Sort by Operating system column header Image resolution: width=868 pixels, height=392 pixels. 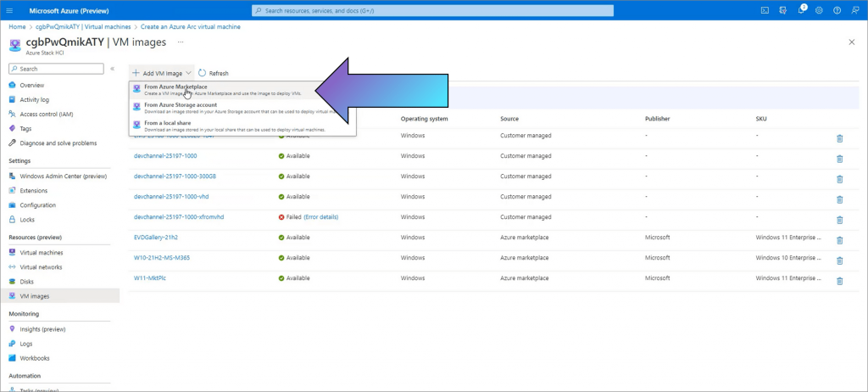point(425,119)
